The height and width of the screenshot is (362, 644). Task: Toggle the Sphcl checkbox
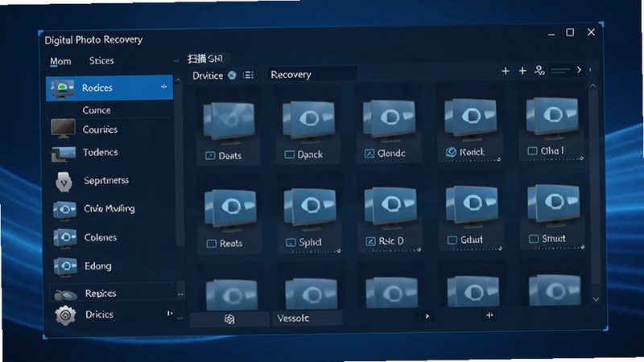coord(291,243)
